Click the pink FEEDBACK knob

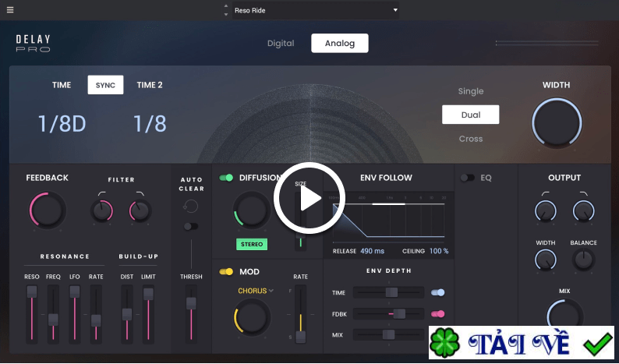[48, 210]
